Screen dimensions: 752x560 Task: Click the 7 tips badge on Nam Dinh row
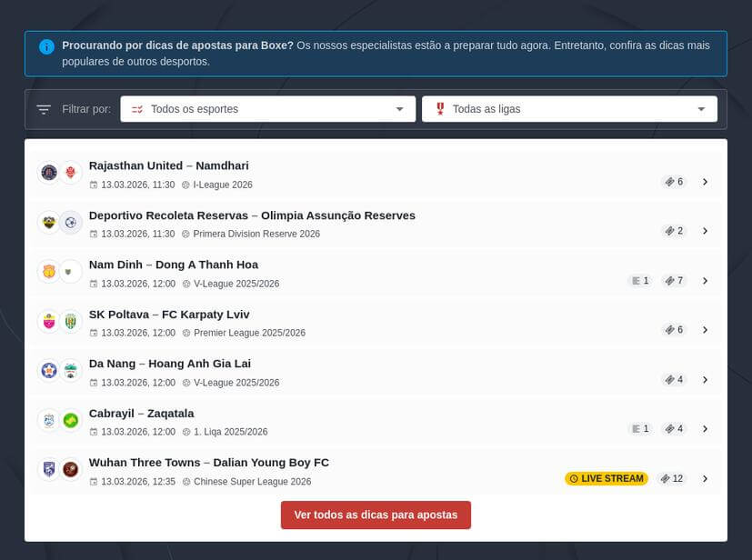pyautogui.click(x=674, y=281)
